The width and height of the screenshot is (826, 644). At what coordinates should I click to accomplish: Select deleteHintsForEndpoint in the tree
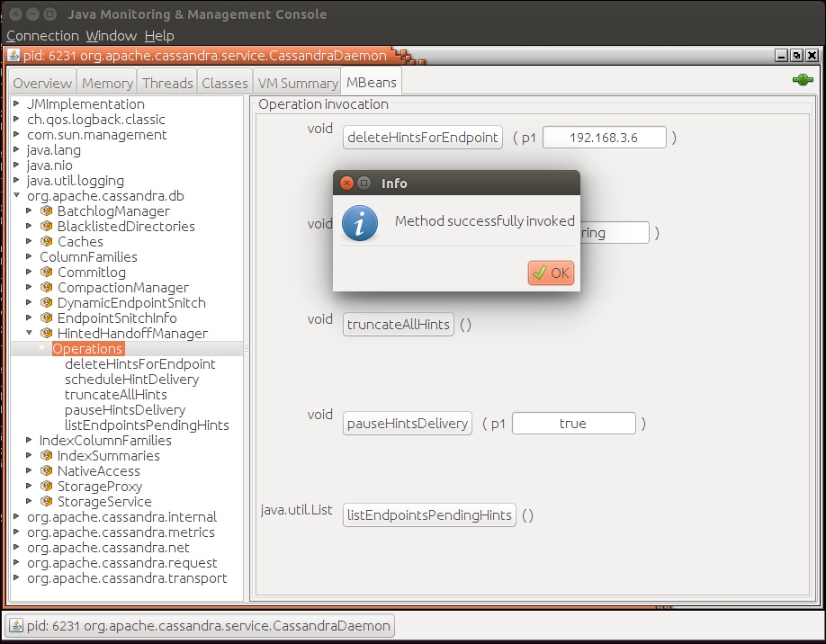(x=140, y=364)
